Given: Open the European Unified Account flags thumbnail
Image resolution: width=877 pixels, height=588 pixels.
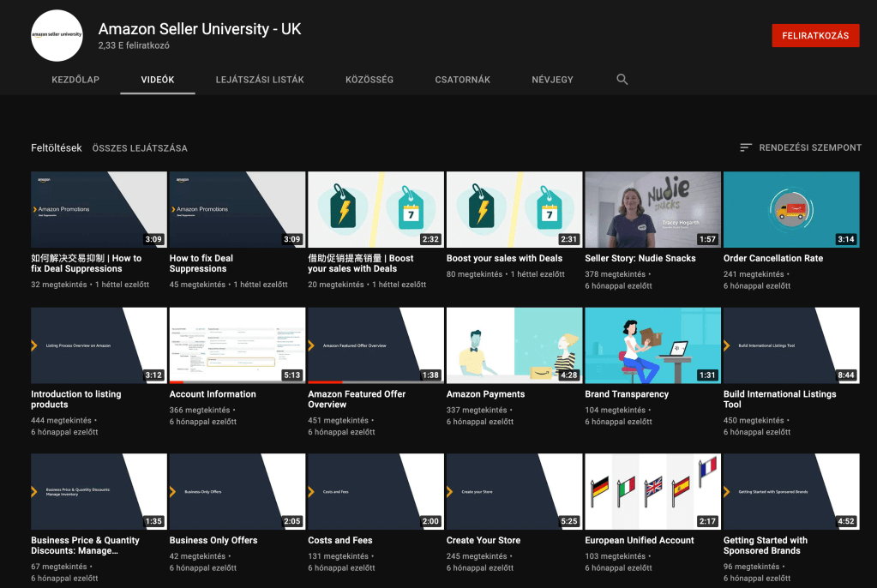Looking at the screenshot, I should point(652,492).
